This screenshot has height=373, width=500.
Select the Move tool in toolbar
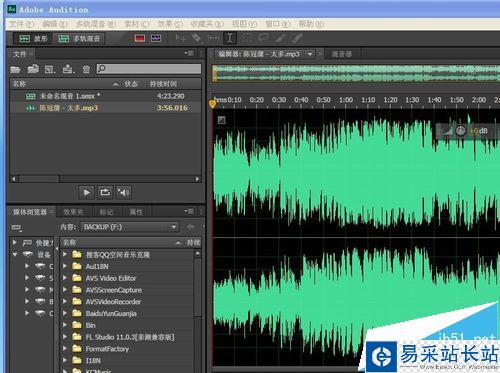click(181, 38)
